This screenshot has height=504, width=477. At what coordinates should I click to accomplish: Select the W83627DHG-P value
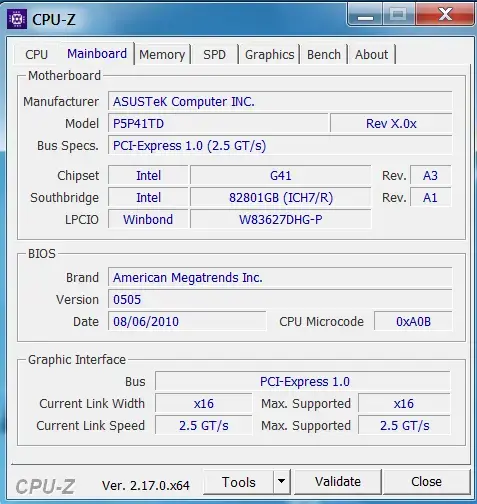click(280, 219)
